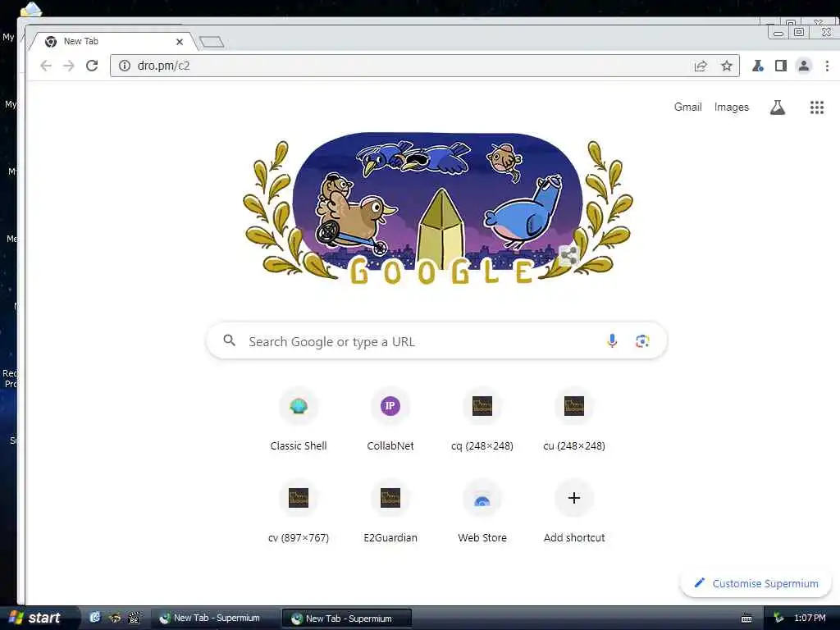Switch to second New Tab - Supermium taskbar window

[x=347, y=619]
